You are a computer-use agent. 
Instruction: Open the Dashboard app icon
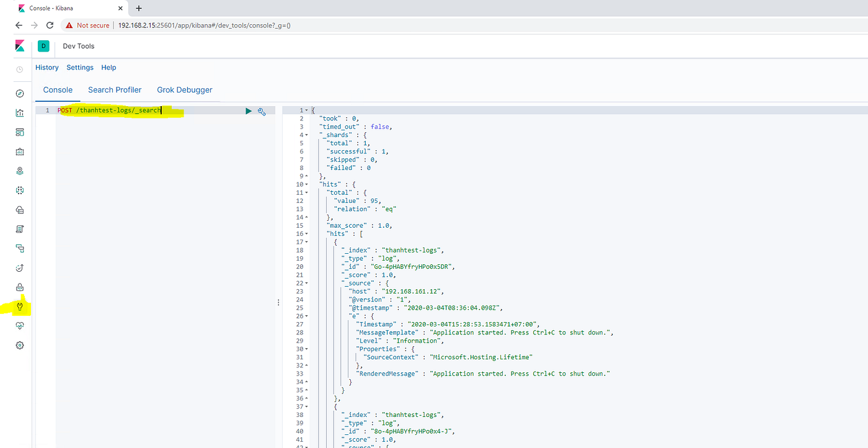coord(19,132)
